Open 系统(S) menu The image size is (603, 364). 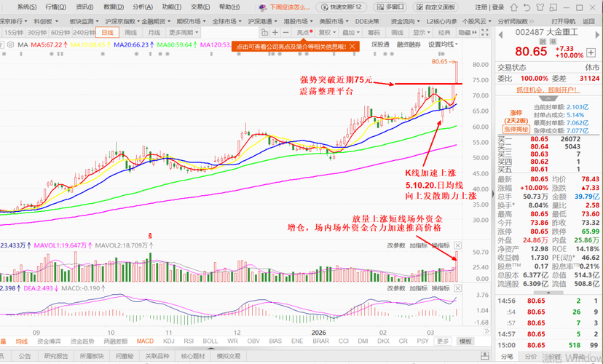coord(27,7)
